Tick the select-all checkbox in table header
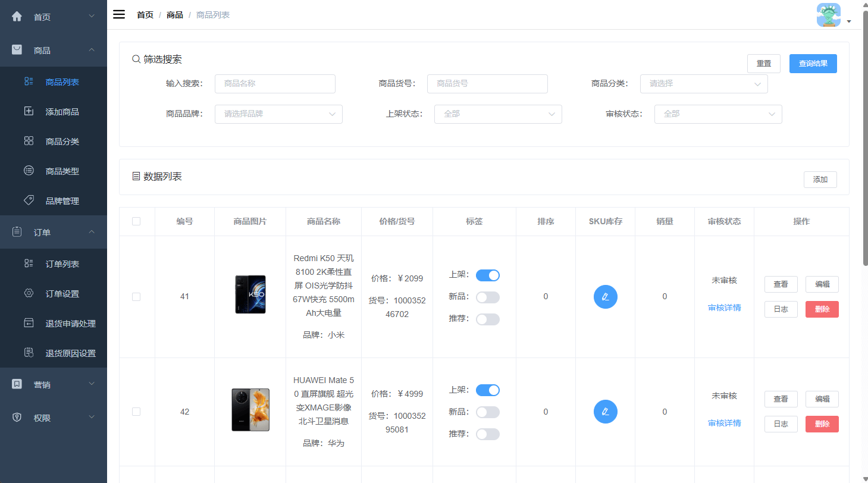Image resolution: width=868 pixels, height=483 pixels. point(136,221)
